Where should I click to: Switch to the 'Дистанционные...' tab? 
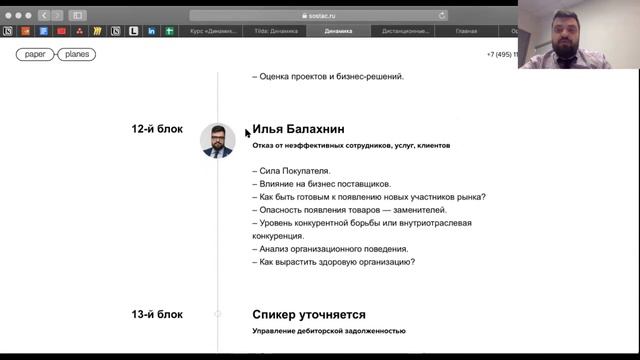tap(403, 31)
